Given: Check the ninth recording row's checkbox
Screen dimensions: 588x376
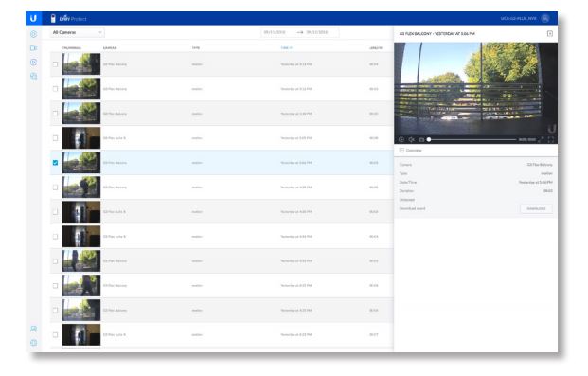Looking at the screenshot, I should point(55,260).
